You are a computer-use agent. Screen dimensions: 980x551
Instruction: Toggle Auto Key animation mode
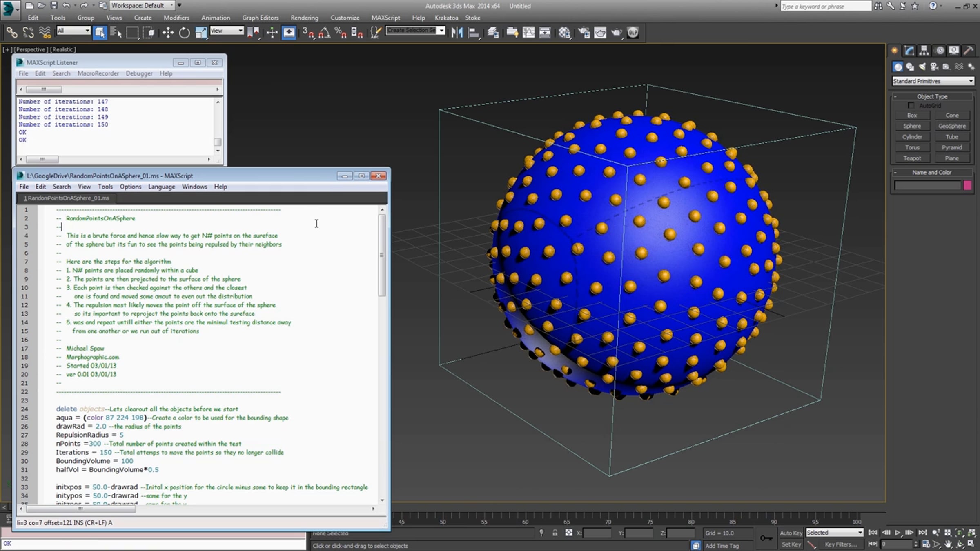pos(791,533)
